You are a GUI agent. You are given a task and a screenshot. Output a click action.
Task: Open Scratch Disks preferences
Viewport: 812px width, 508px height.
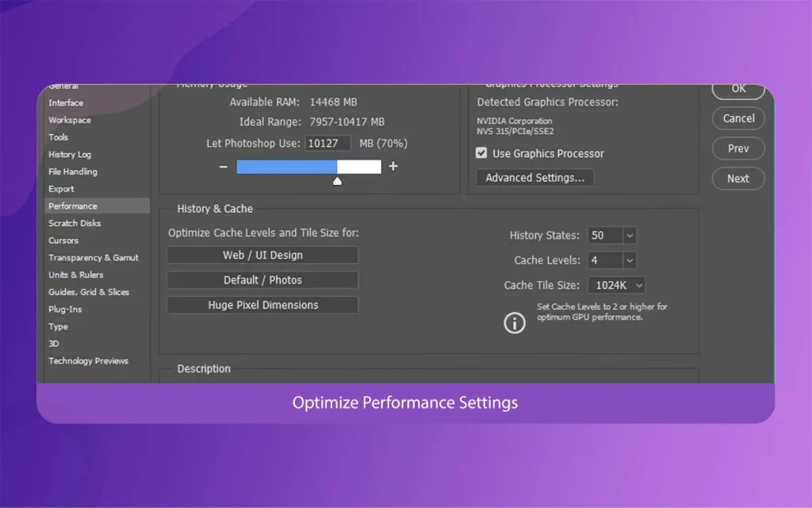click(75, 223)
